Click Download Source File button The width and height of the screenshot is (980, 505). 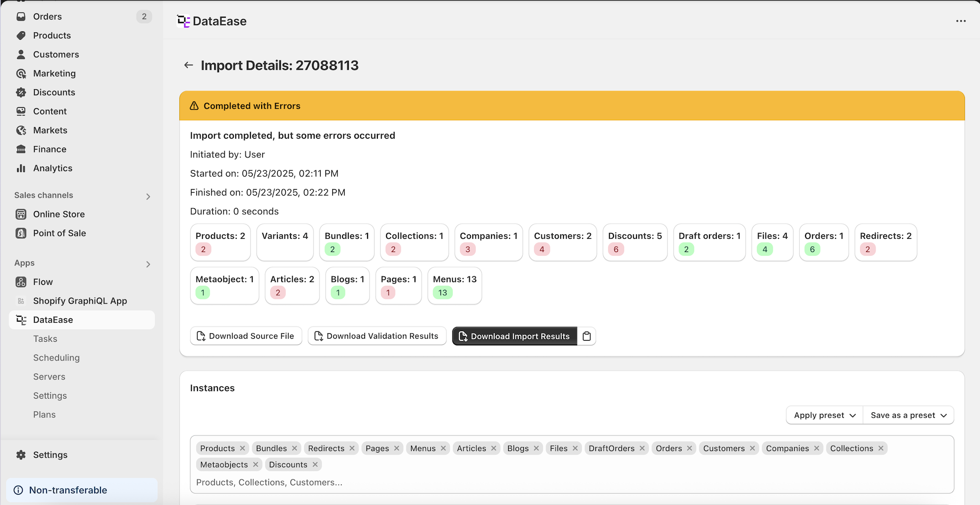[246, 336]
